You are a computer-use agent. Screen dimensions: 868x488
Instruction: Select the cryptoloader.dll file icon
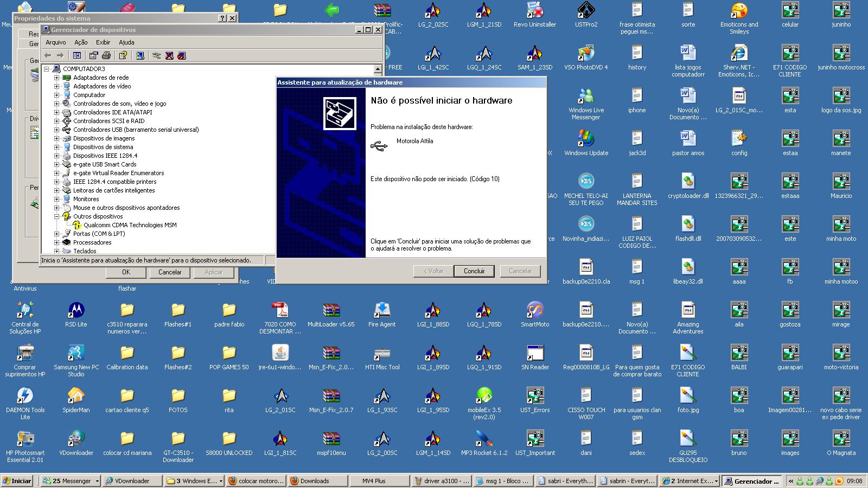[688, 186]
